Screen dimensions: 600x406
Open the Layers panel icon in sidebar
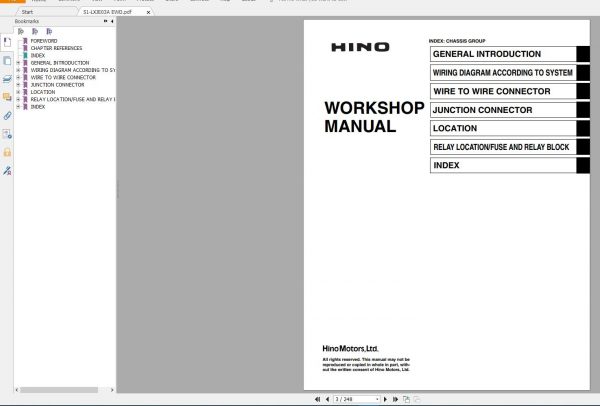[x=7, y=79]
